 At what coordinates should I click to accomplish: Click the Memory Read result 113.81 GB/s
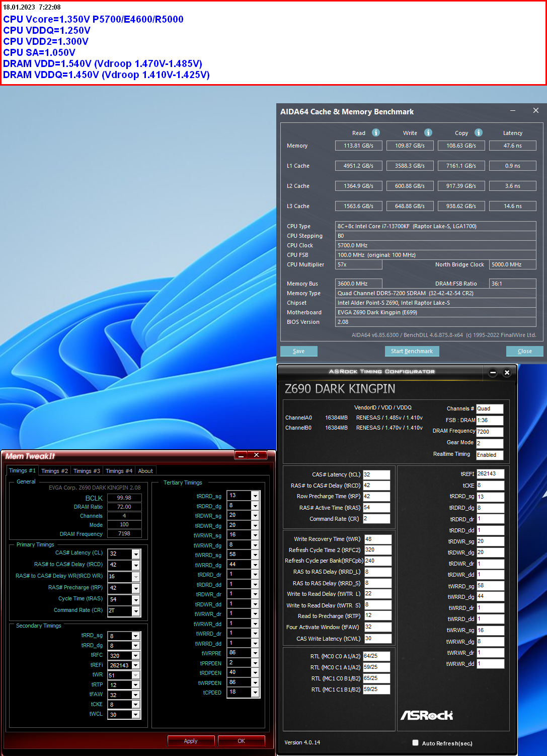(359, 146)
